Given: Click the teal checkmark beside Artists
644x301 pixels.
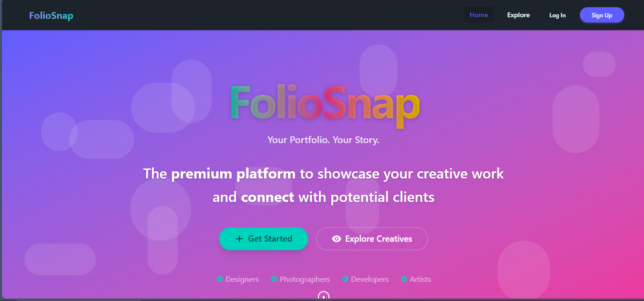Looking at the screenshot, I should 404,279.
